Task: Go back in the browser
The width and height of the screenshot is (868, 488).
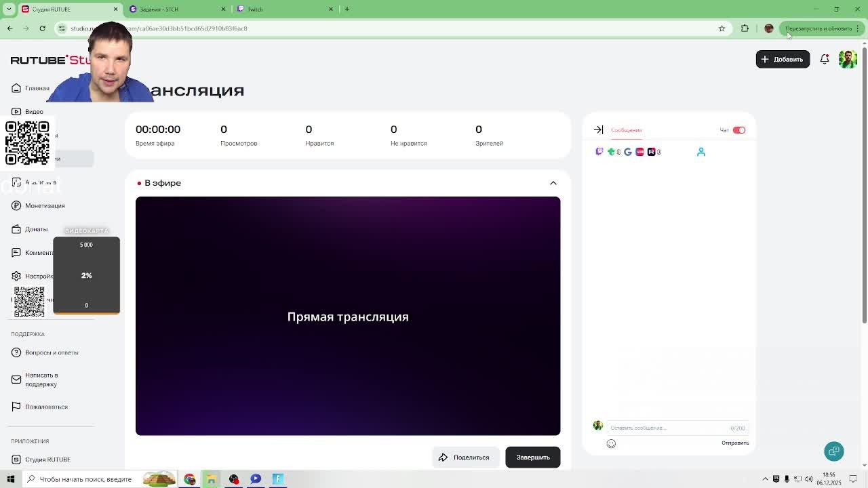Action: click(9, 28)
